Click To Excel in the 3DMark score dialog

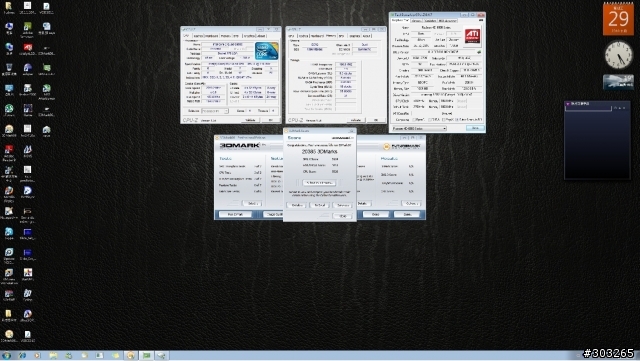pos(320,205)
